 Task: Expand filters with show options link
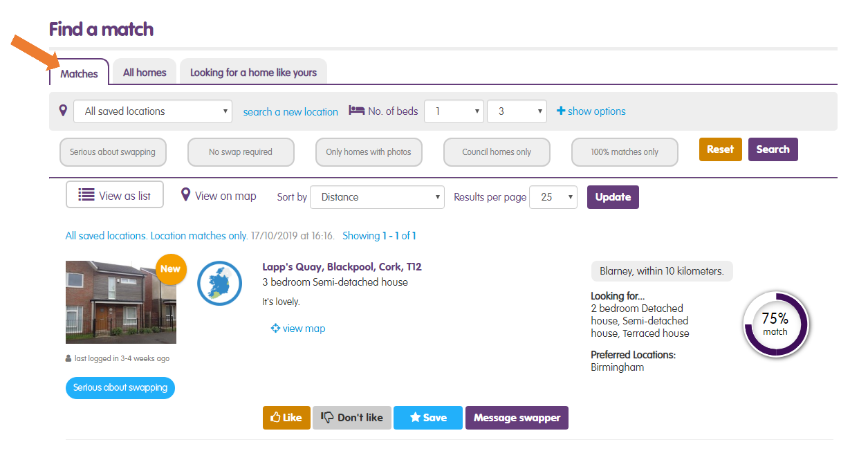pyautogui.click(x=591, y=111)
